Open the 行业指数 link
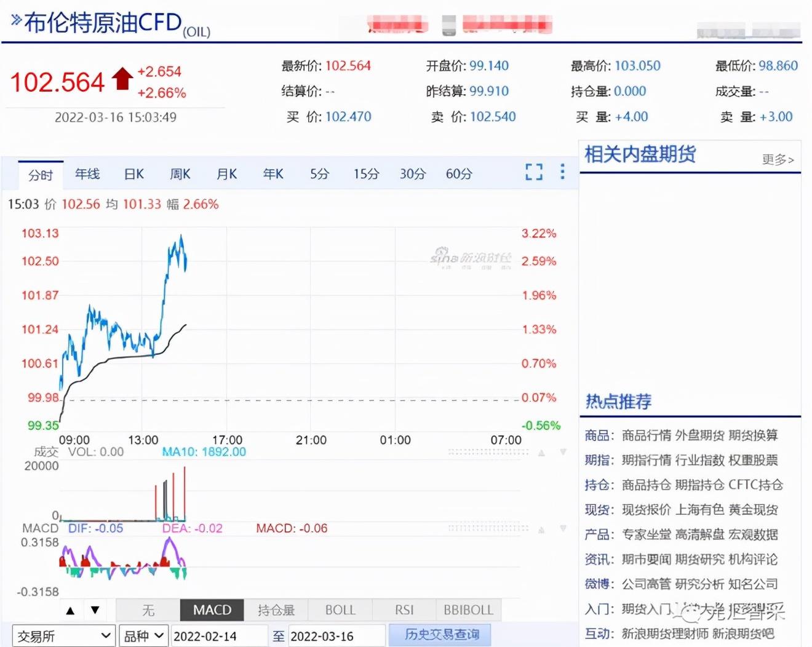This screenshot has height=647, width=812. coord(700,460)
